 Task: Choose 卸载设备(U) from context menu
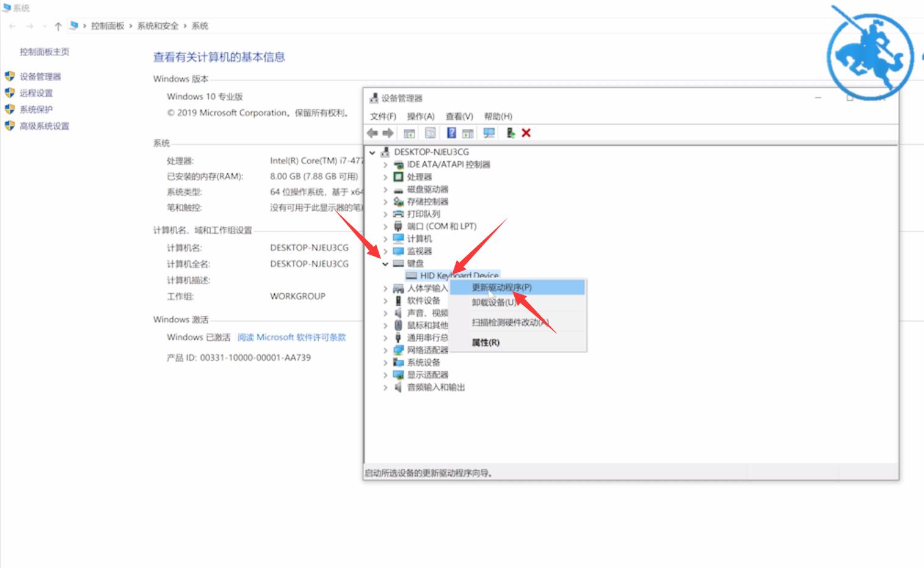pyautogui.click(x=518, y=302)
